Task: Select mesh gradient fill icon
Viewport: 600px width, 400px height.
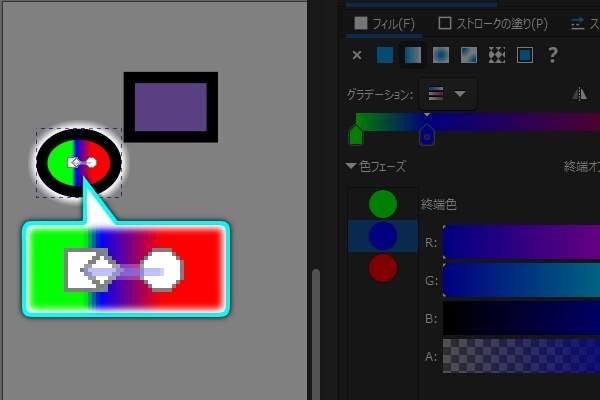Action: pos(469,55)
